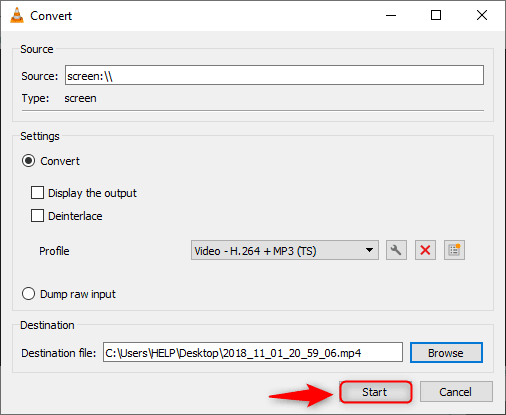Screen dimensions: 506x415
Task: Create a new profile icon
Action: [x=454, y=250]
